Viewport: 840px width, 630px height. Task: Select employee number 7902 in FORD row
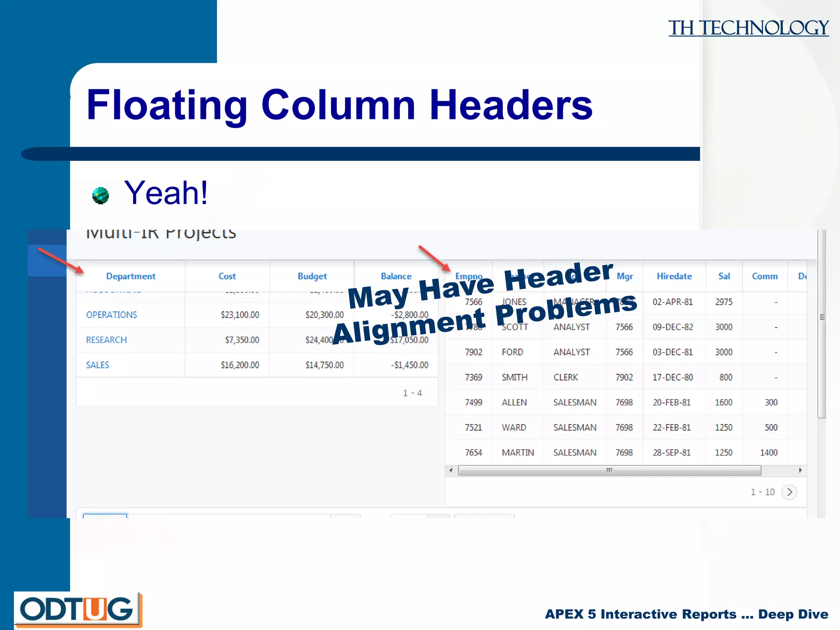tap(473, 352)
